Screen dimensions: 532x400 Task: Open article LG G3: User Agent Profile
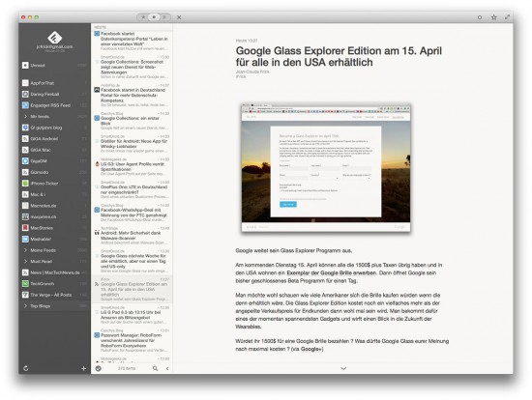132,167
